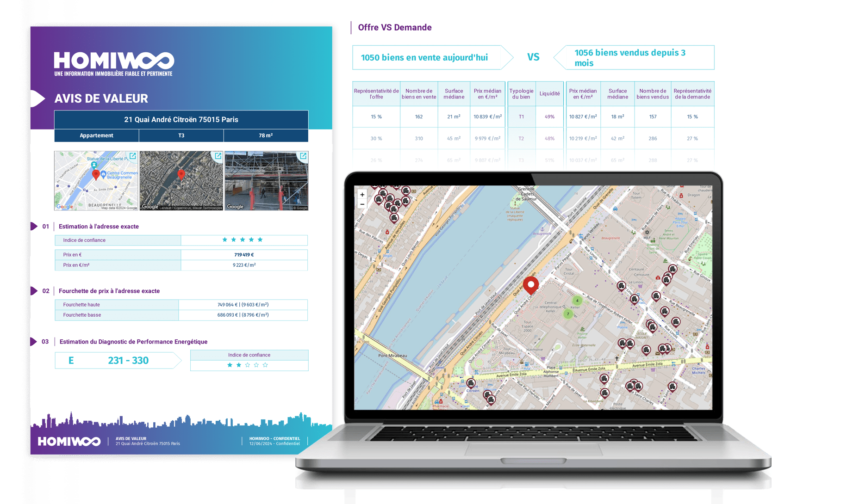Open the street view photo thumbnail
Image resolution: width=847 pixels, height=504 pixels.
[x=266, y=181]
